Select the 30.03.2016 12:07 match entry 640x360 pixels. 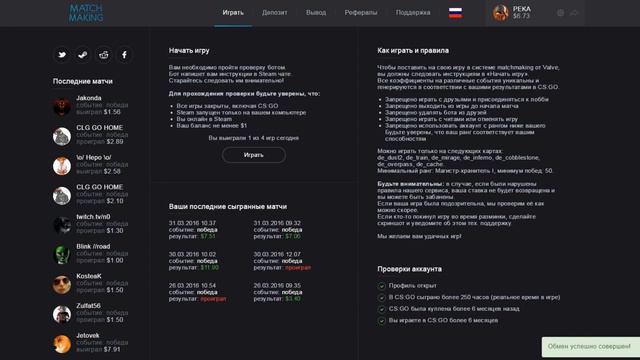[282, 261]
